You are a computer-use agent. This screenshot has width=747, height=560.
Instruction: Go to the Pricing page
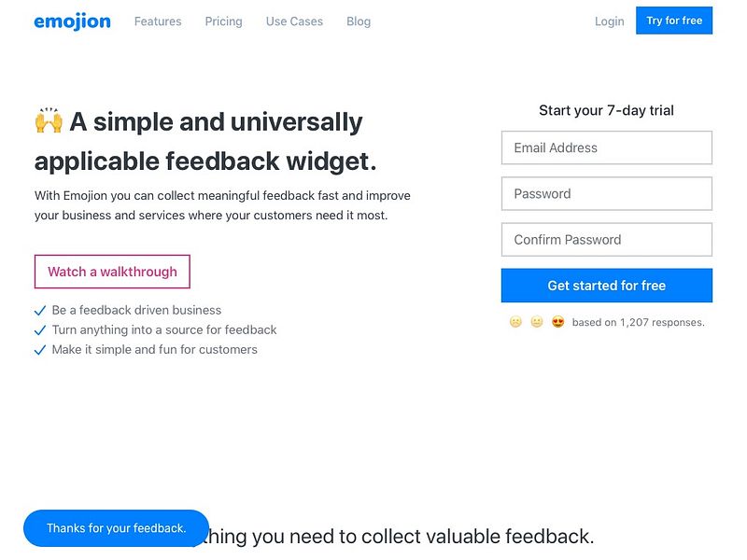point(223,21)
